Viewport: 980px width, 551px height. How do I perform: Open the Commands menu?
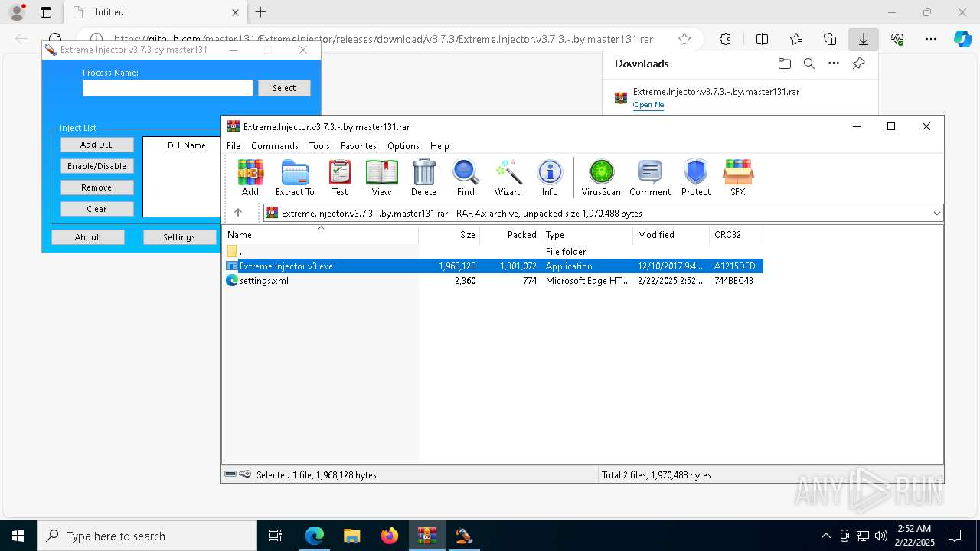pos(275,145)
